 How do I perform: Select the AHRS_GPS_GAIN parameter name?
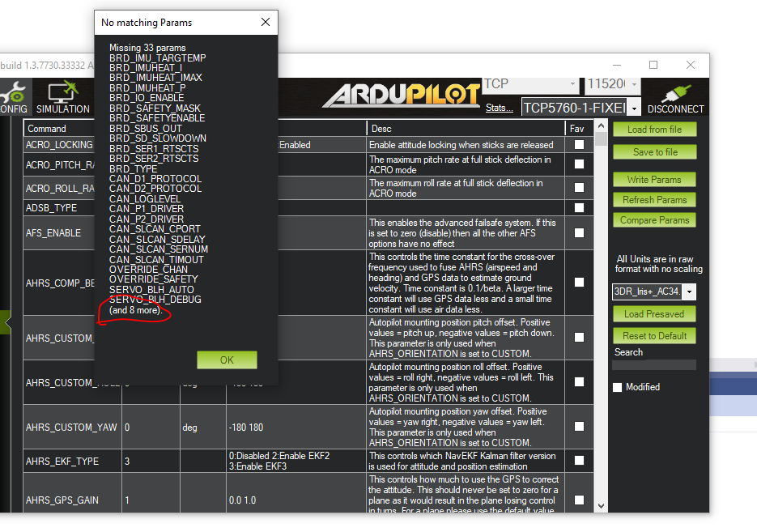pyautogui.click(x=62, y=500)
